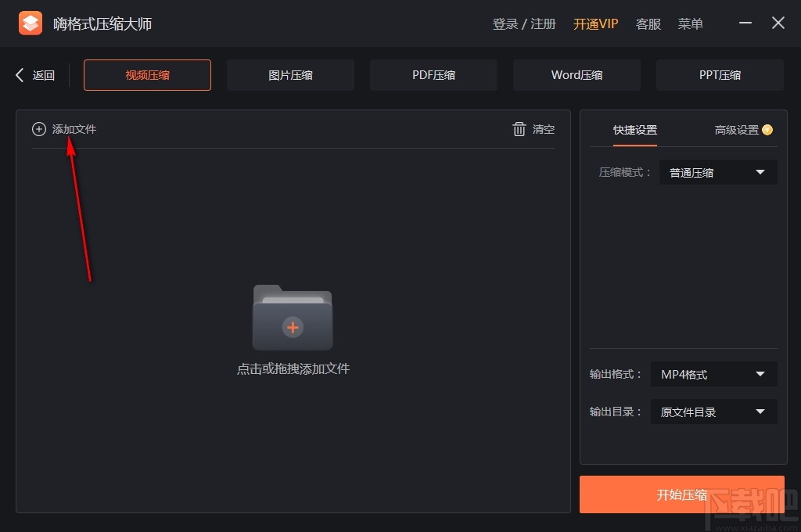
Task: Open the 输出目录 dropdown showing 原文件目录
Action: click(x=713, y=412)
